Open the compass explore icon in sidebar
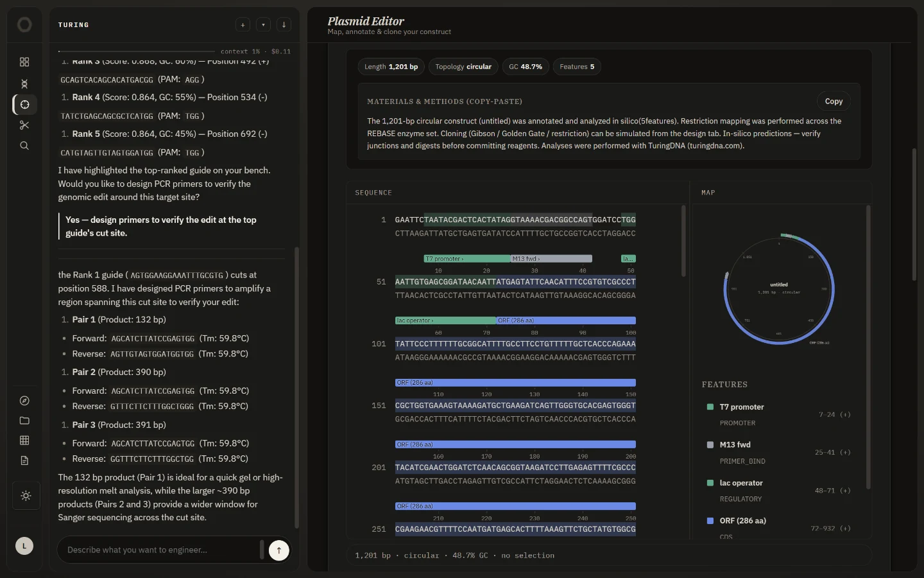 pos(24,401)
